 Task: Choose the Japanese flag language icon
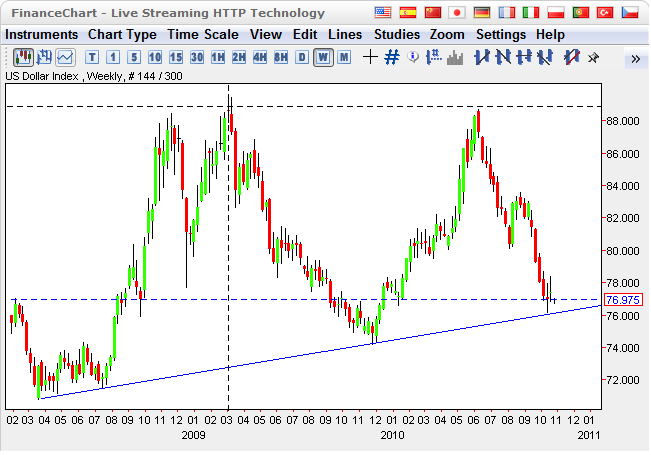[x=457, y=12]
